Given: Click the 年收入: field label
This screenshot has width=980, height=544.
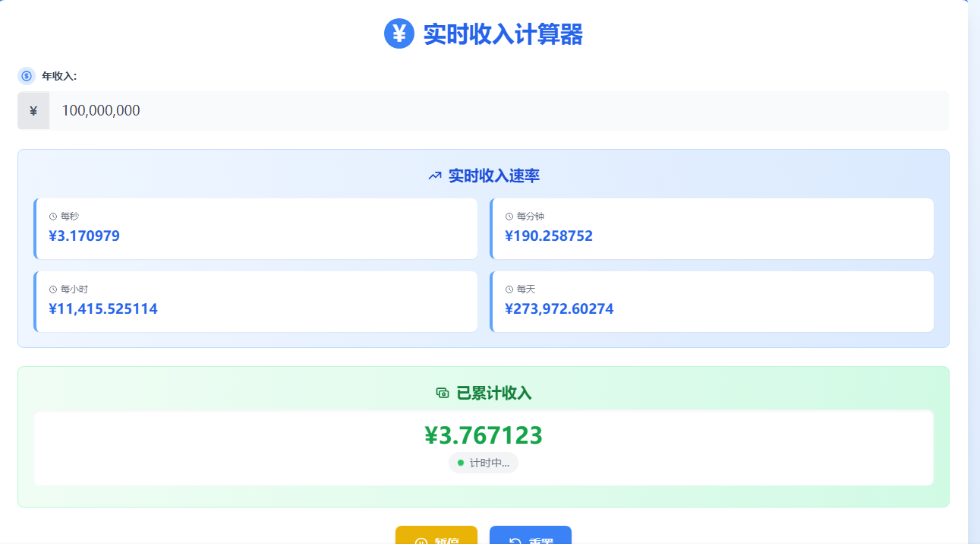Looking at the screenshot, I should tap(59, 76).
